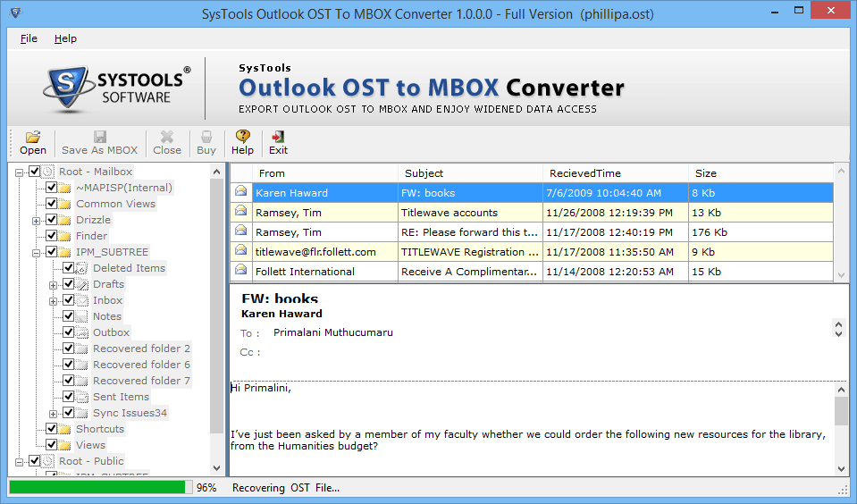
Task: Uncheck the Inbox checkbox
Action: [68, 300]
